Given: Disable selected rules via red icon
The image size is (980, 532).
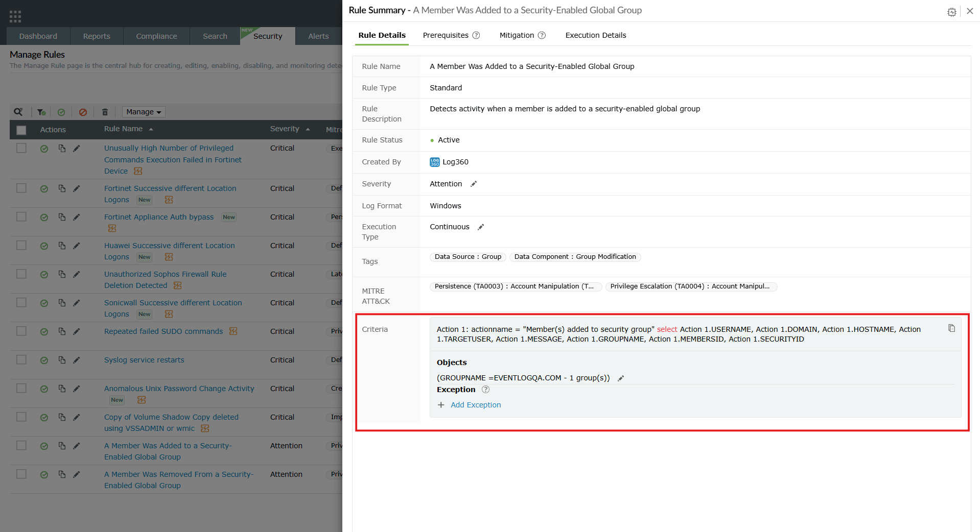Looking at the screenshot, I should click(x=83, y=112).
